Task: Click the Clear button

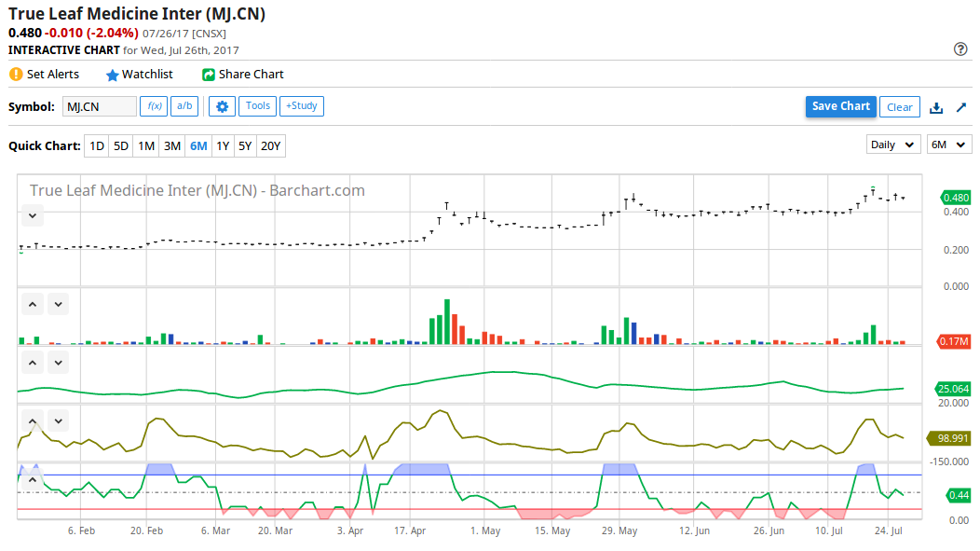Action: click(x=899, y=106)
